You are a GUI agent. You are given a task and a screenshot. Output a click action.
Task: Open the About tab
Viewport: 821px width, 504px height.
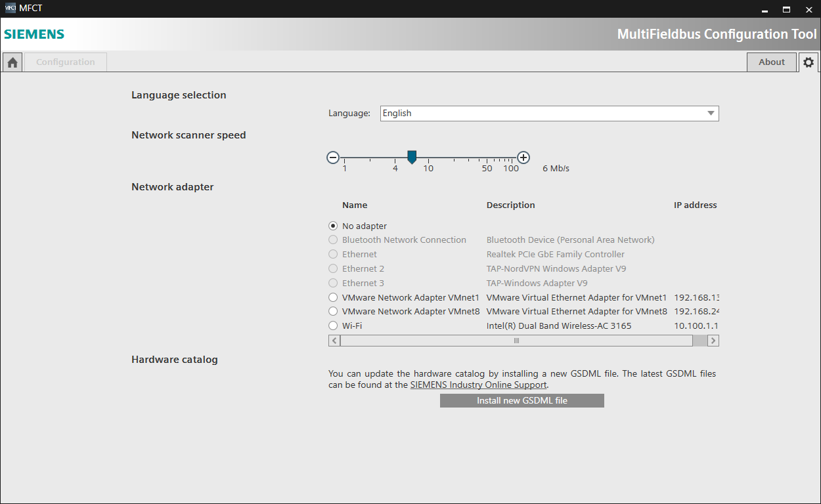[x=772, y=62]
